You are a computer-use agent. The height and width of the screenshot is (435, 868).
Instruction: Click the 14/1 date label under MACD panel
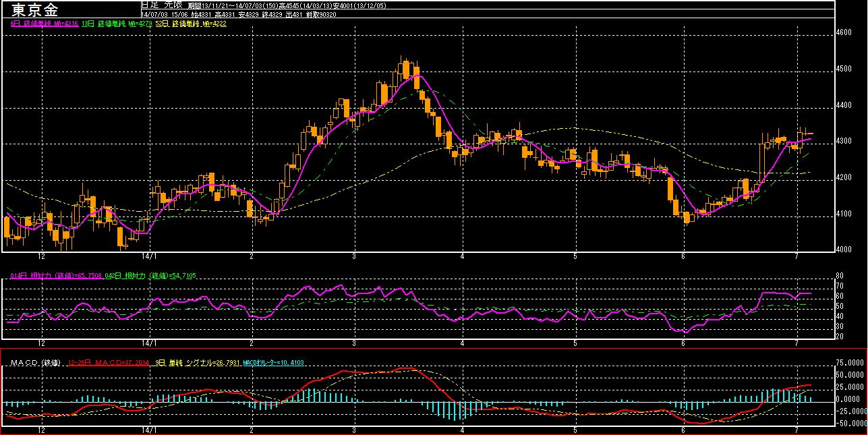[149, 430]
